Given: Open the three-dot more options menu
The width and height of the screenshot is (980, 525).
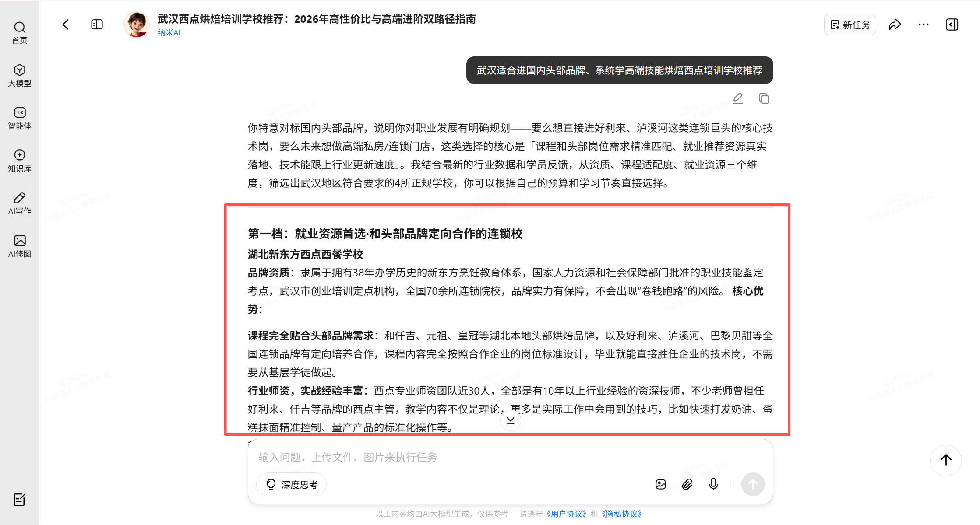Looking at the screenshot, I should pyautogui.click(x=924, y=24).
